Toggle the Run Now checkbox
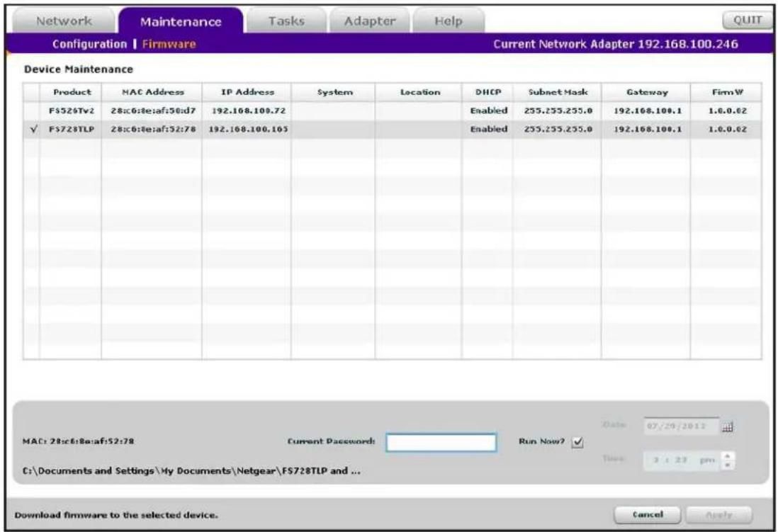Image resolution: width=778 pixels, height=532 pixels. 577,442
